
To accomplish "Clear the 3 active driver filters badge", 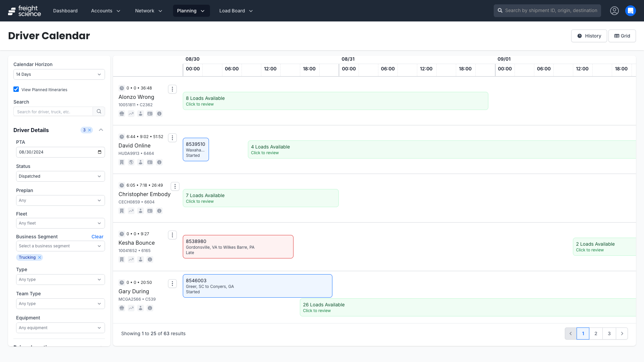I will point(90,130).
